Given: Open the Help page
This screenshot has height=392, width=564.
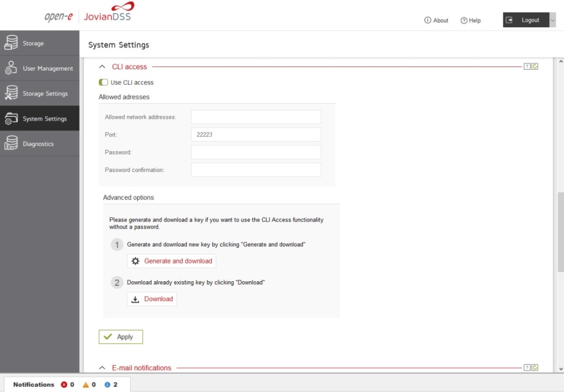Looking at the screenshot, I should [x=471, y=21].
